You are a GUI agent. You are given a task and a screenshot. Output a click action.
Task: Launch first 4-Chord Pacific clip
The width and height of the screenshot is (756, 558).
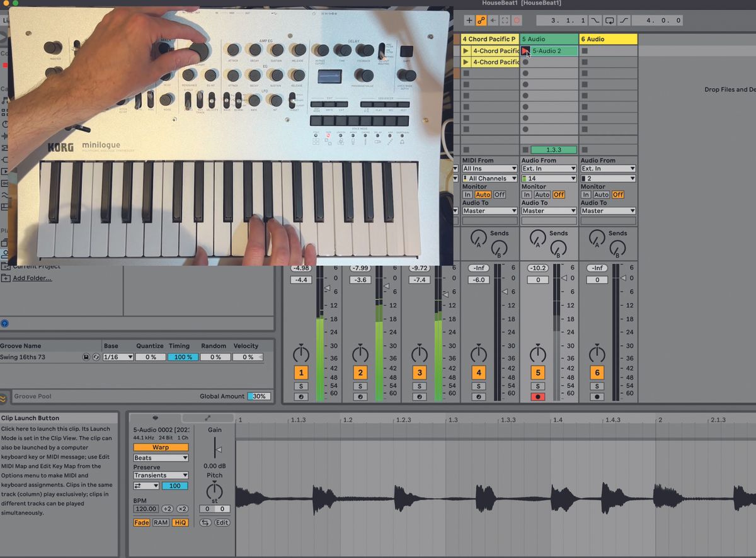coord(466,51)
